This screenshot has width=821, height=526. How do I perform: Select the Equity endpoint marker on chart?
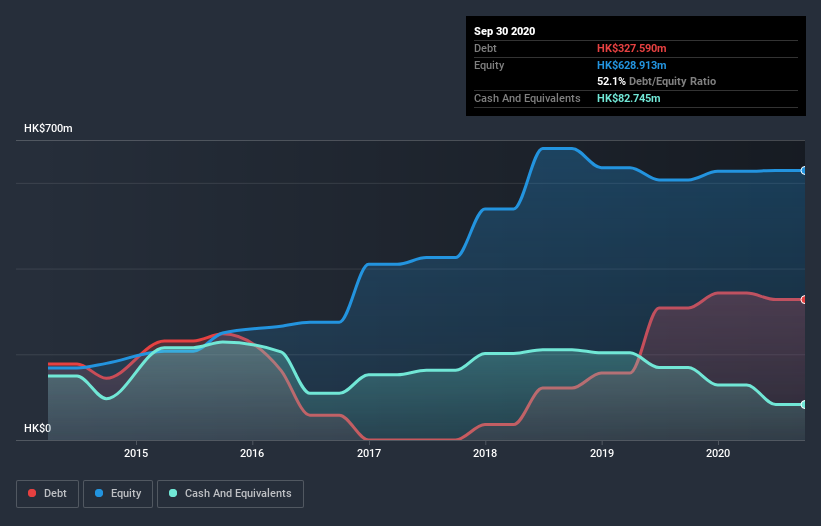804,171
